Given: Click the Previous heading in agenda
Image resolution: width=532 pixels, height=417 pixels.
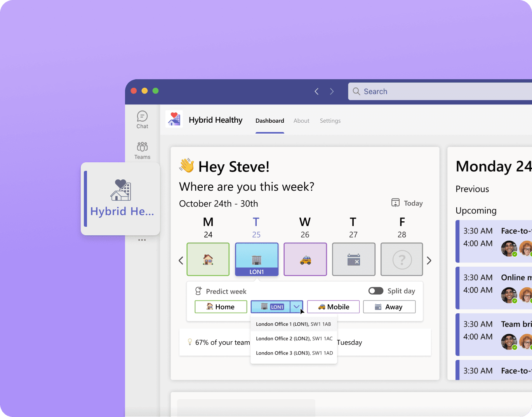Looking at the screenshot, I should [x=472, y=189].
